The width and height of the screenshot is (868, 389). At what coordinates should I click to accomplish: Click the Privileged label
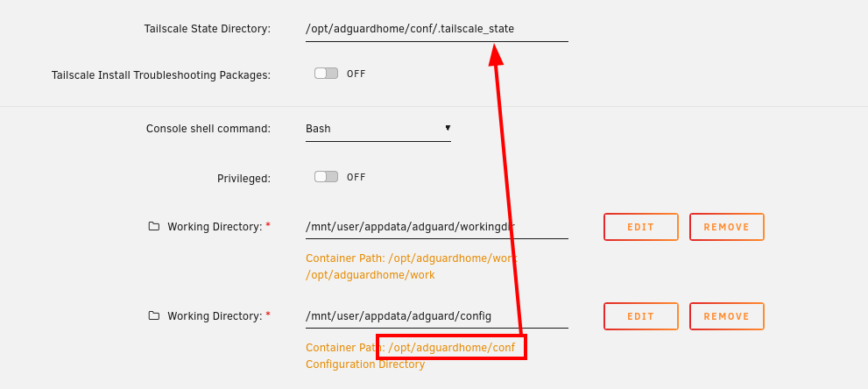243,179
